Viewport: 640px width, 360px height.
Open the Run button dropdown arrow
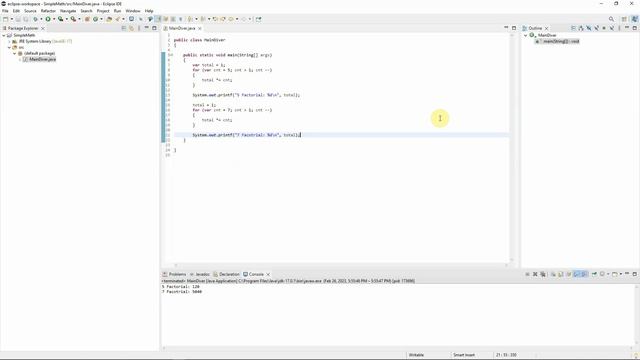(54, 19)
